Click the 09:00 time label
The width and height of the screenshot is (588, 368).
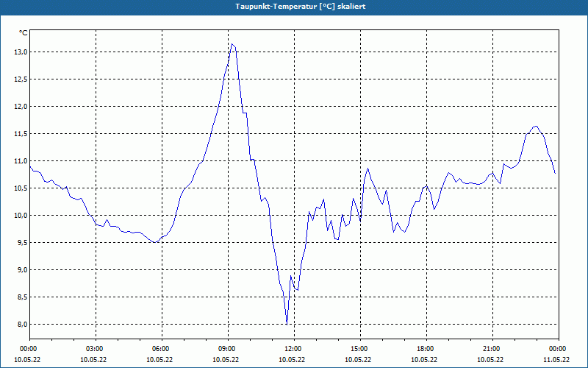[229, 349]
